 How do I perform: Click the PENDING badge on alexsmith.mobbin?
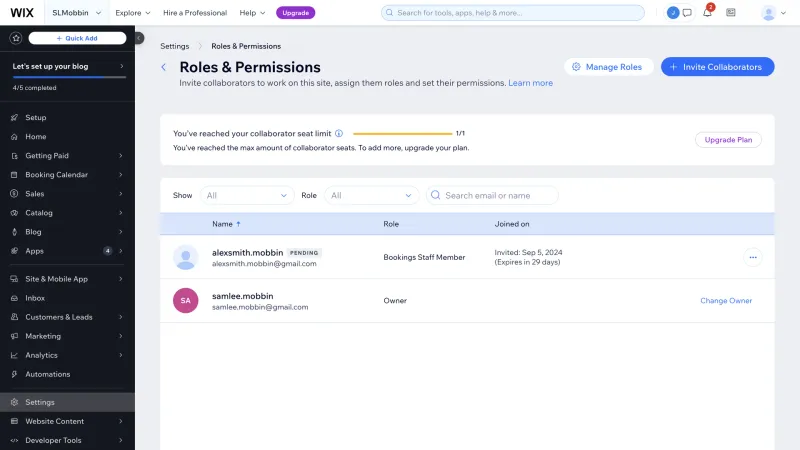[x=304, y=253]
